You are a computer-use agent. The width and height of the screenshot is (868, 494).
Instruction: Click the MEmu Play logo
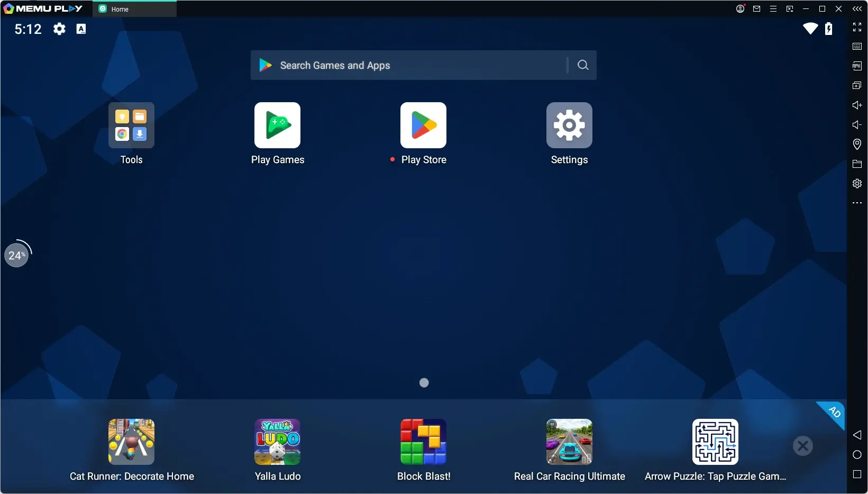coord(43,8)
